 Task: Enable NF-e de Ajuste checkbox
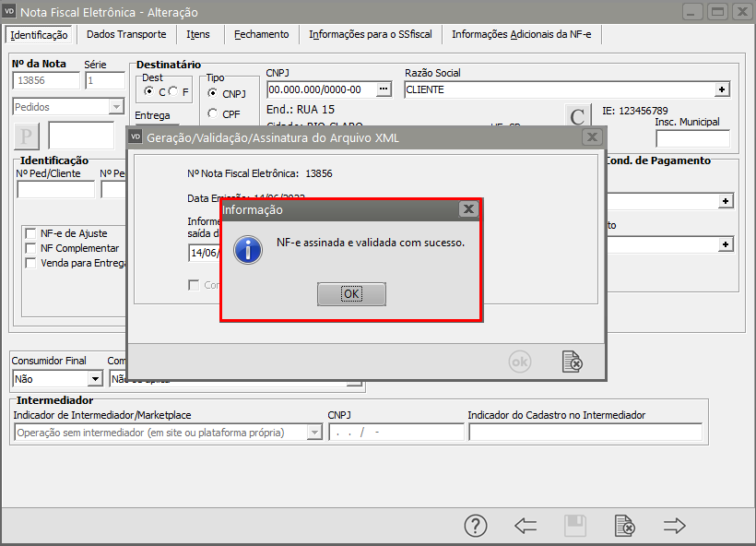click(x=30, y=233)
